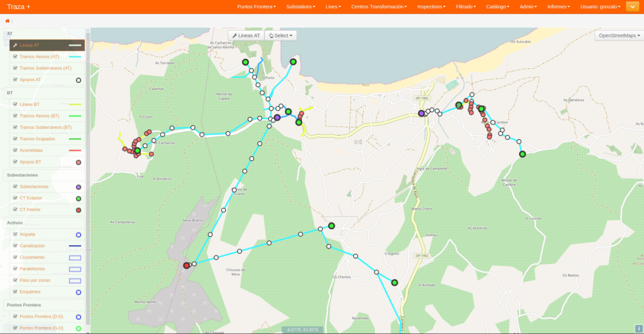Click the BT group header in the sidebar
Image resolution: width=644 pixels, height=334 pixels.
[44, 93]
